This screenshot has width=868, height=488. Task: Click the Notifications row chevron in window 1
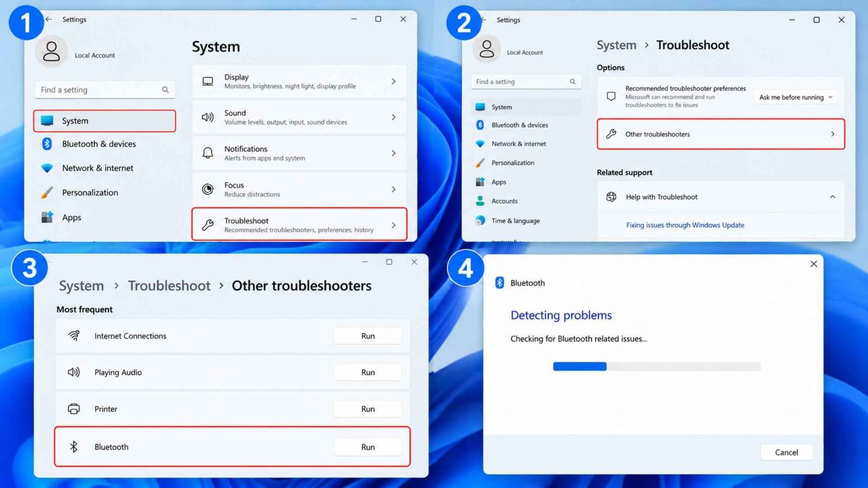coord(394,153)
